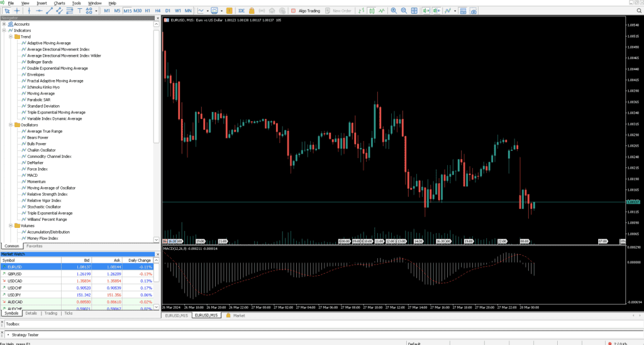Open the Charts menu
This screenshot has width=644, height=345.
click(x=59, y=3)
